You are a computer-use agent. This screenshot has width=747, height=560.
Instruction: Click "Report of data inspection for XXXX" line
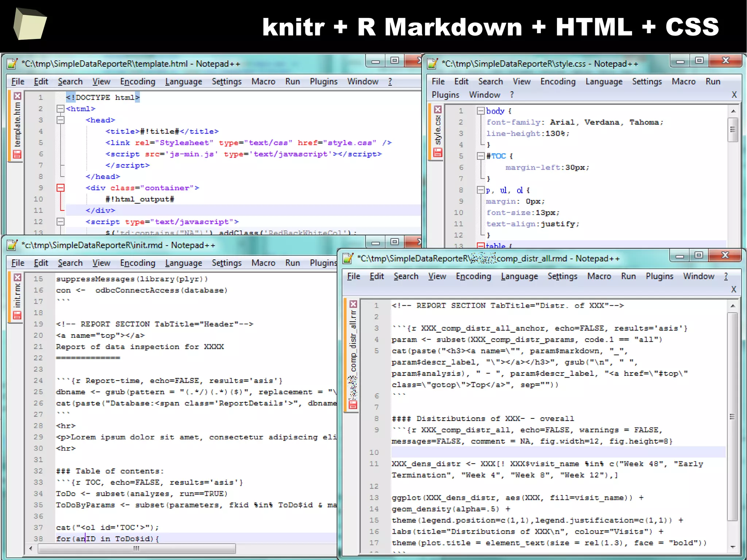pyautogui.click(x=140, y=347)
